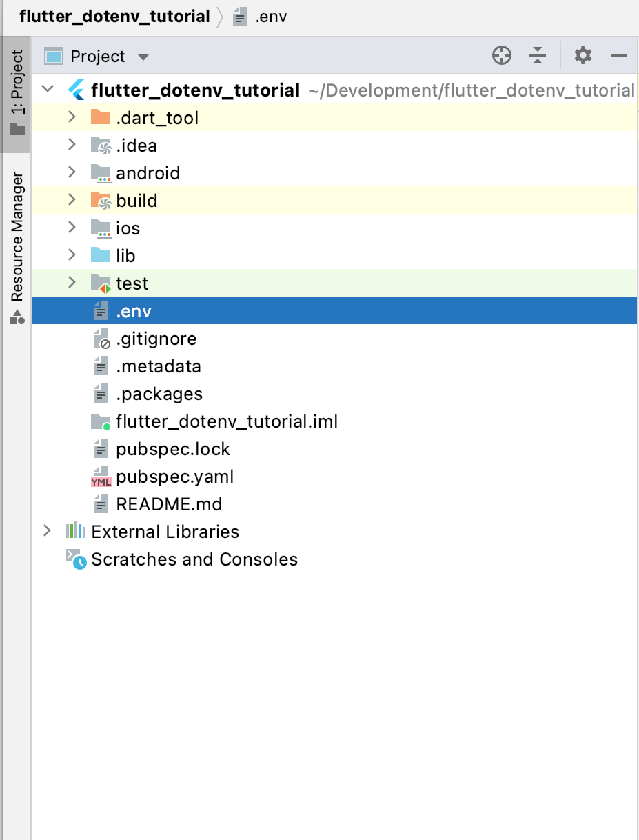Select the ios folder name
The image size is (639, 840).
[128, 228]
